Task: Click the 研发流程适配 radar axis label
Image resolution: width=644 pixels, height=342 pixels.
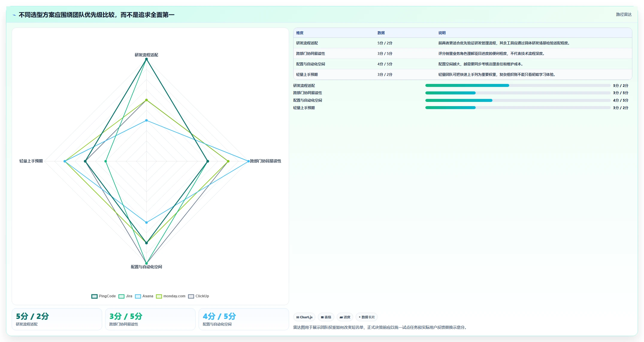Action: (146, 55)
